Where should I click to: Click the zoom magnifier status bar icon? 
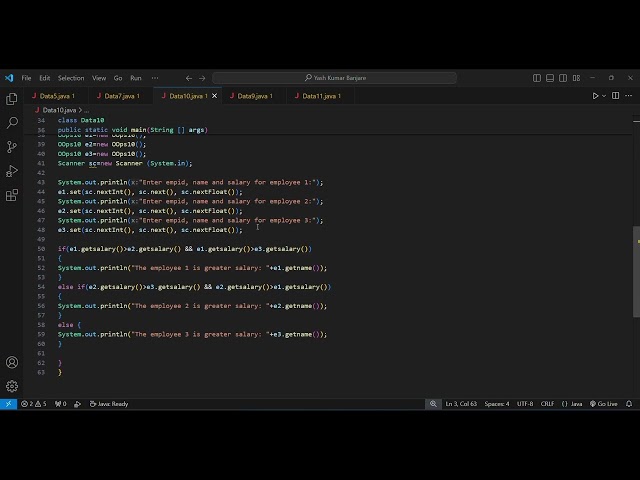[433, 404]
